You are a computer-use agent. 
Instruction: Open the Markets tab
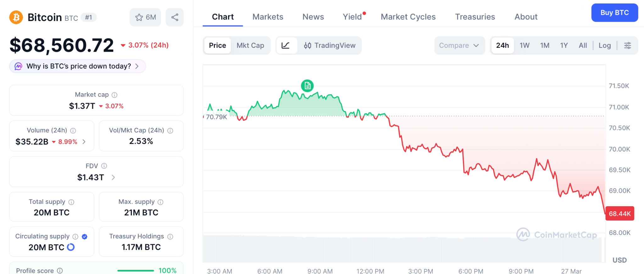coord(268,17)
